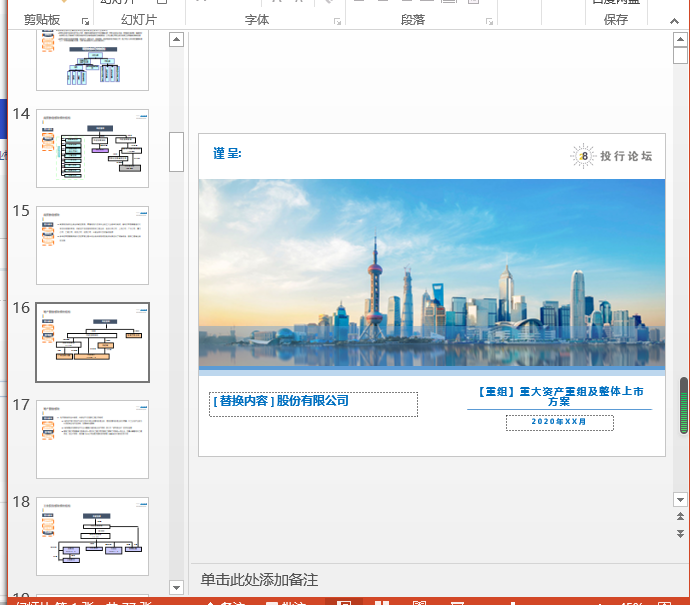Select slide 16 thumbnail
Viewport: 690px width, 605px height.
click(92, 342)
